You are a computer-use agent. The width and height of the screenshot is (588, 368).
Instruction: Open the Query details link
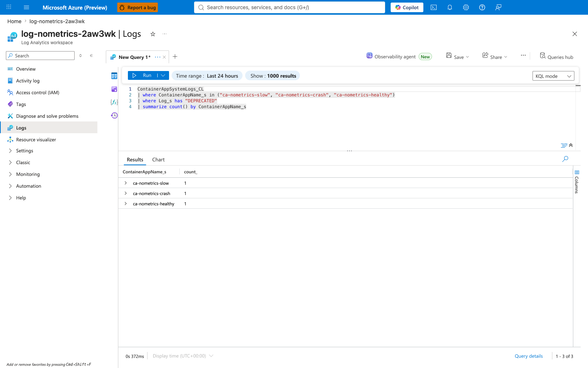click(528, 356)
